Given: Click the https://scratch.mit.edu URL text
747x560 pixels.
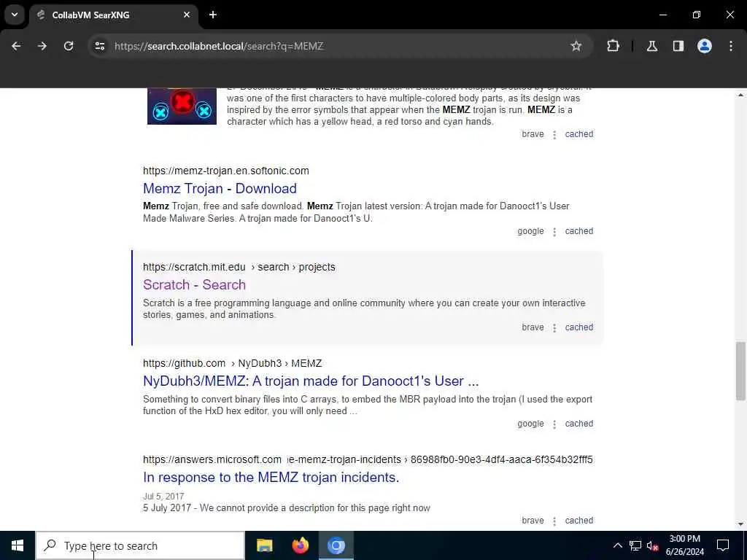Looking at the screenshot, I should pyautogui.click(x=194, y=267).
